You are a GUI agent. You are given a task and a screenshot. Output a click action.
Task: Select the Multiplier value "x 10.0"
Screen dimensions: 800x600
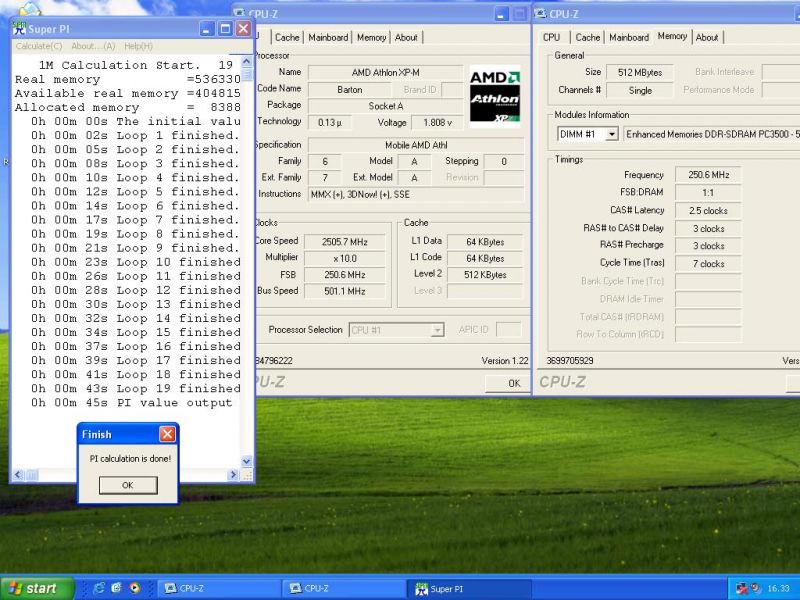point(344,258)
